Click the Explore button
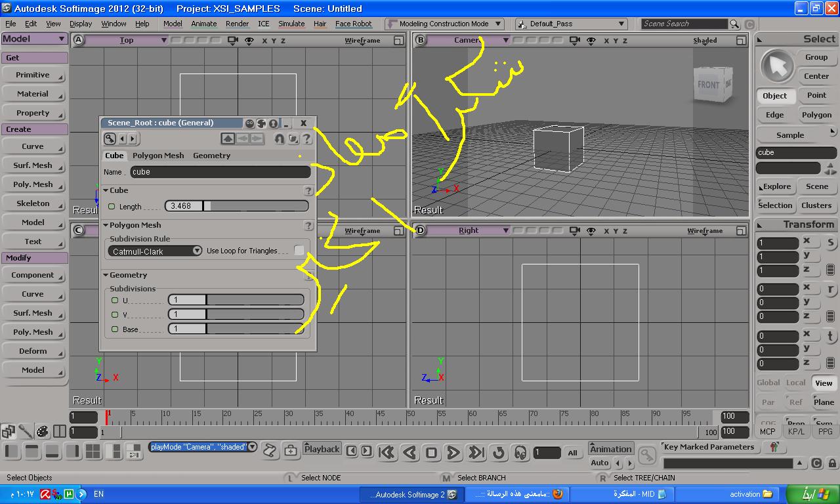840x504 pixels. click(x=776, y=186)
